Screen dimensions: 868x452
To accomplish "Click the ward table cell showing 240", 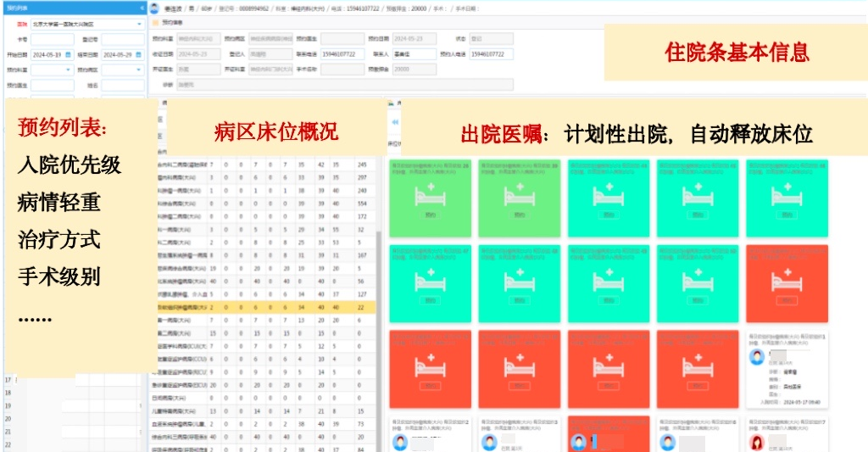I will (x=362, y=191).
